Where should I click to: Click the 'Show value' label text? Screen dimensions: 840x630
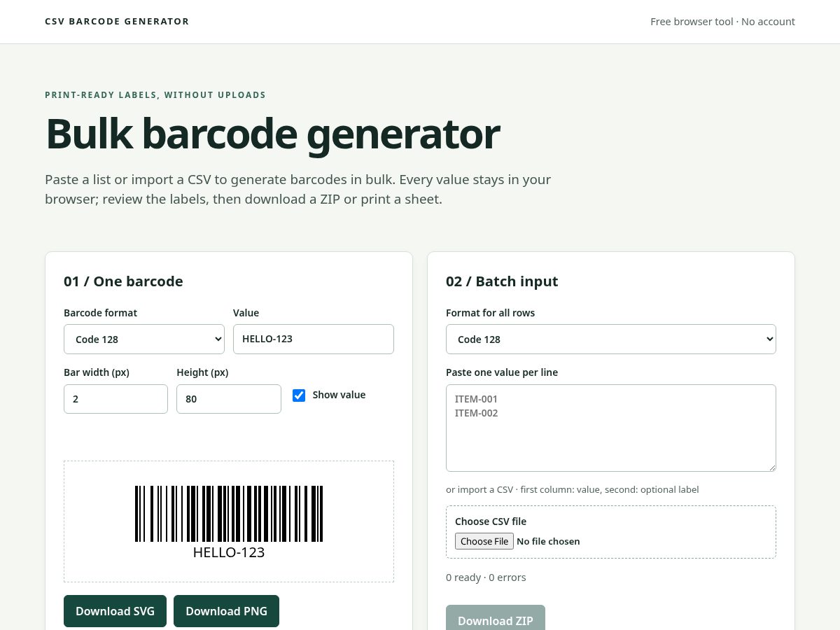[x=339, y=395]
